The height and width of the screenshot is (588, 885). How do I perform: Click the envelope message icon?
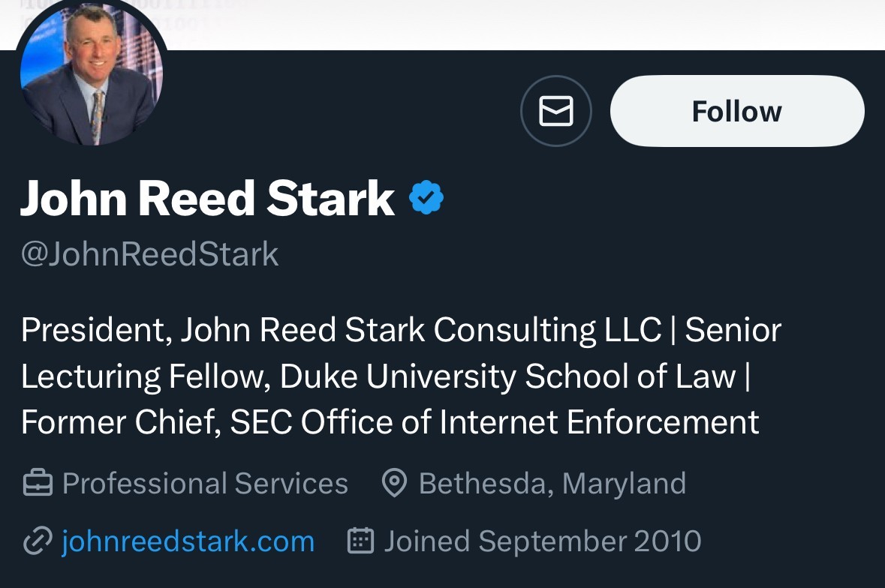pos(556,111)
